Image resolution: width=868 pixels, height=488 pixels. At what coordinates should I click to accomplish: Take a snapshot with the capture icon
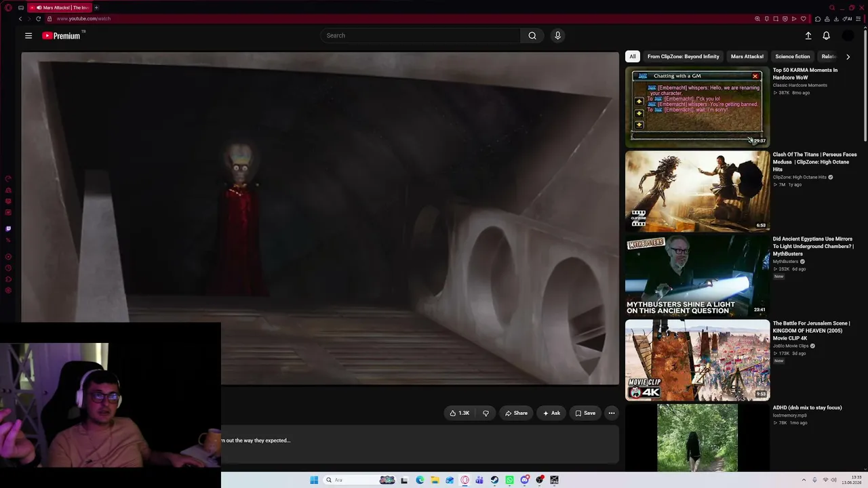776,19
